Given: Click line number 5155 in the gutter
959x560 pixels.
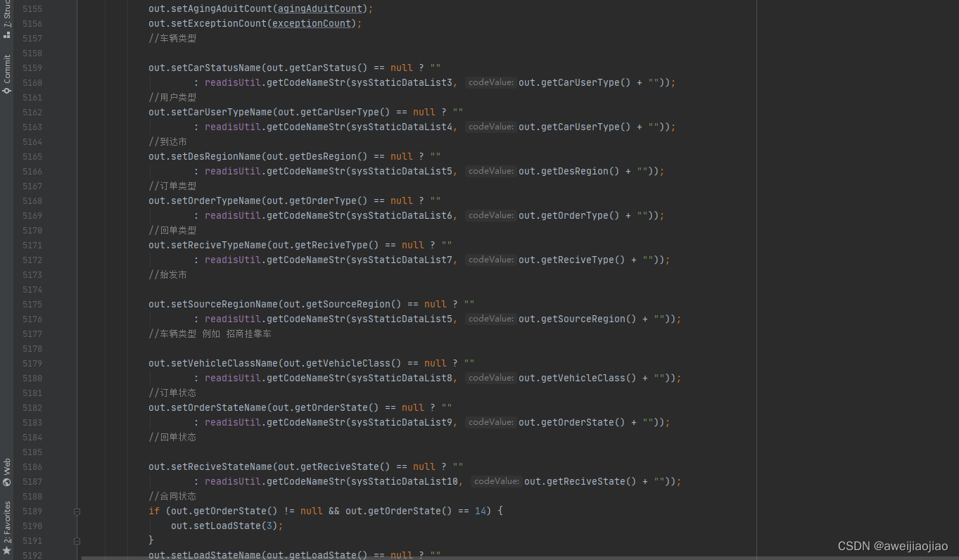Looking at the screenshot, I should click(32, 9).
